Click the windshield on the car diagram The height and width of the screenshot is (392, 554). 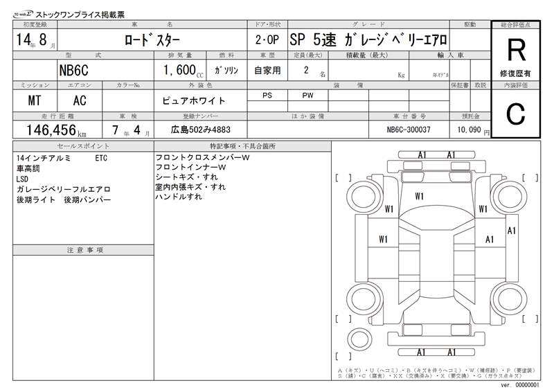tap(437, 217)
